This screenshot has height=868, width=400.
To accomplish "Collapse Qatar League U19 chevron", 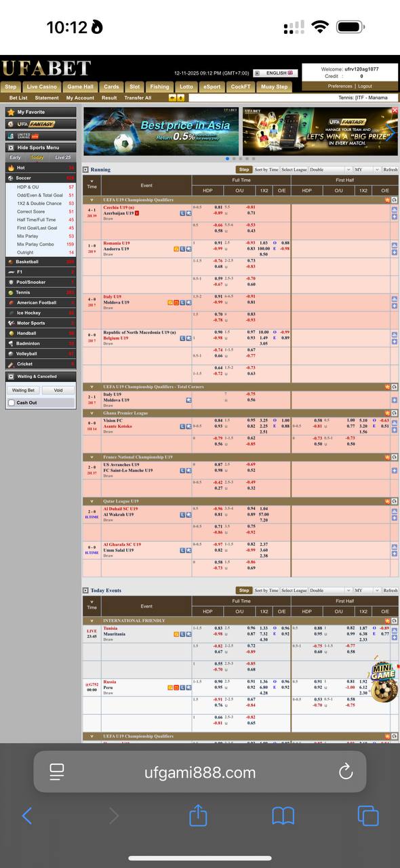I will (92, 501).
